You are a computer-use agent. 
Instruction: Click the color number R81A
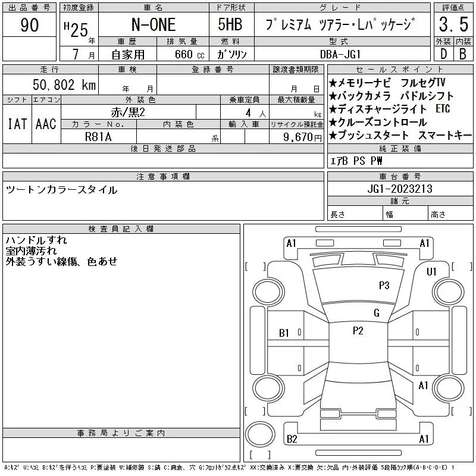pos(98,137)
